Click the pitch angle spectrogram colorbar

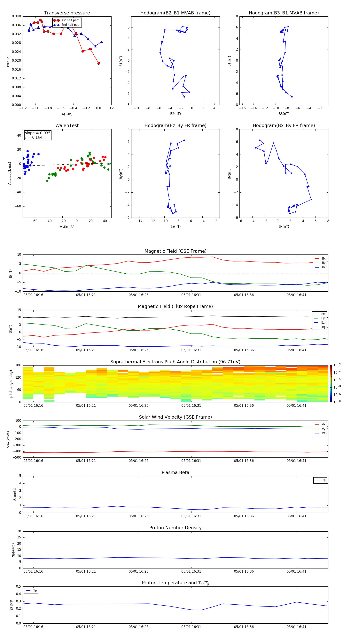(x=331, y=384)
